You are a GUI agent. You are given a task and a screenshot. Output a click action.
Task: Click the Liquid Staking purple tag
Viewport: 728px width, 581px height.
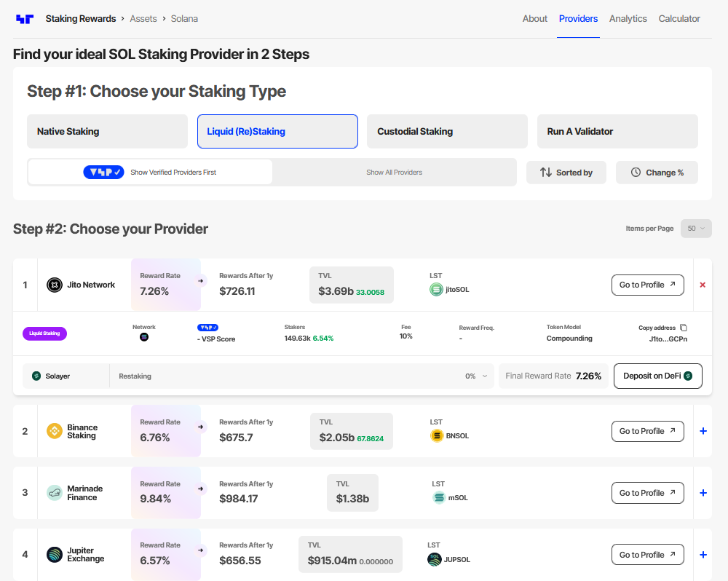pyautogui.click(x=44, y=333)
